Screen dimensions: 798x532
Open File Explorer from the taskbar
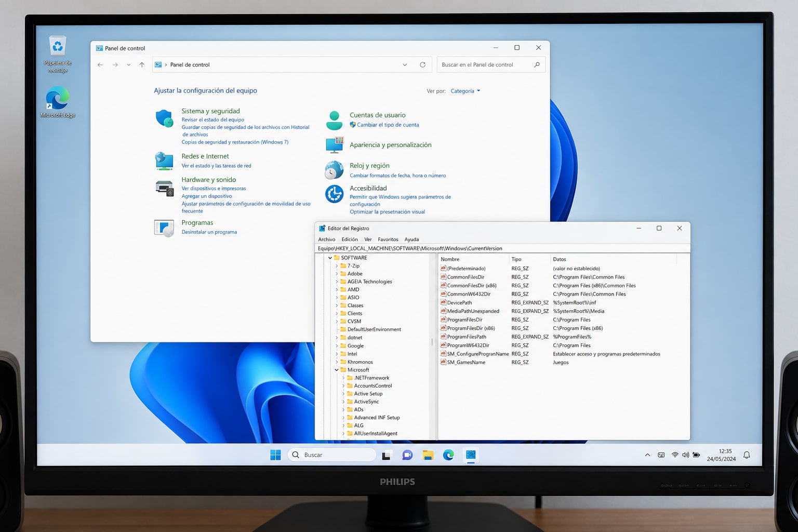click(428, 455)
